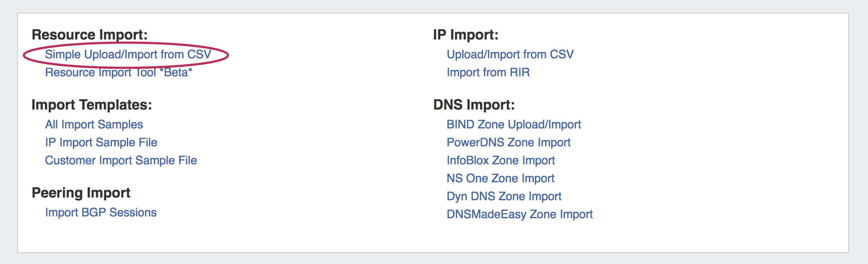Viewport: 868px width, 264px height.
Task: Select the Import from RIR link
Action: tap(488, 73)
